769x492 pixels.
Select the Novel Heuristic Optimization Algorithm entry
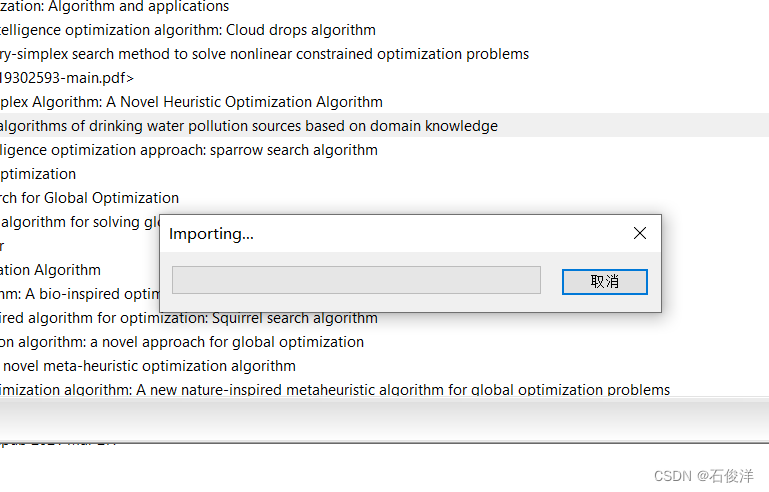[191, 102]
